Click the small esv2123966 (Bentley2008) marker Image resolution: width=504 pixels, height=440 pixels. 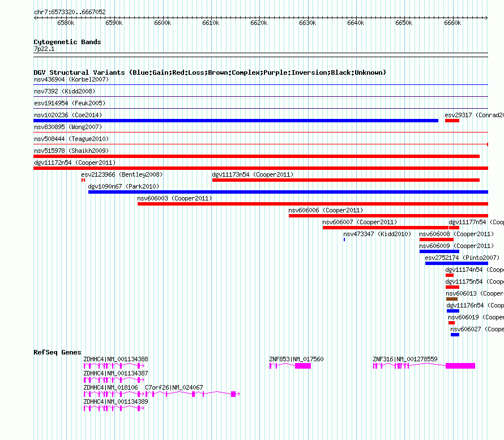pyautogui.click(x=83, y=180)
